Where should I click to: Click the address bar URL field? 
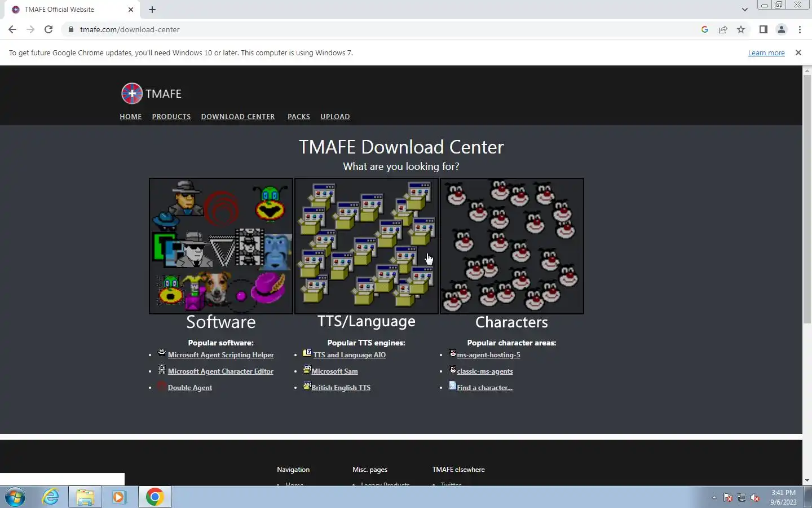coord(378,29)
